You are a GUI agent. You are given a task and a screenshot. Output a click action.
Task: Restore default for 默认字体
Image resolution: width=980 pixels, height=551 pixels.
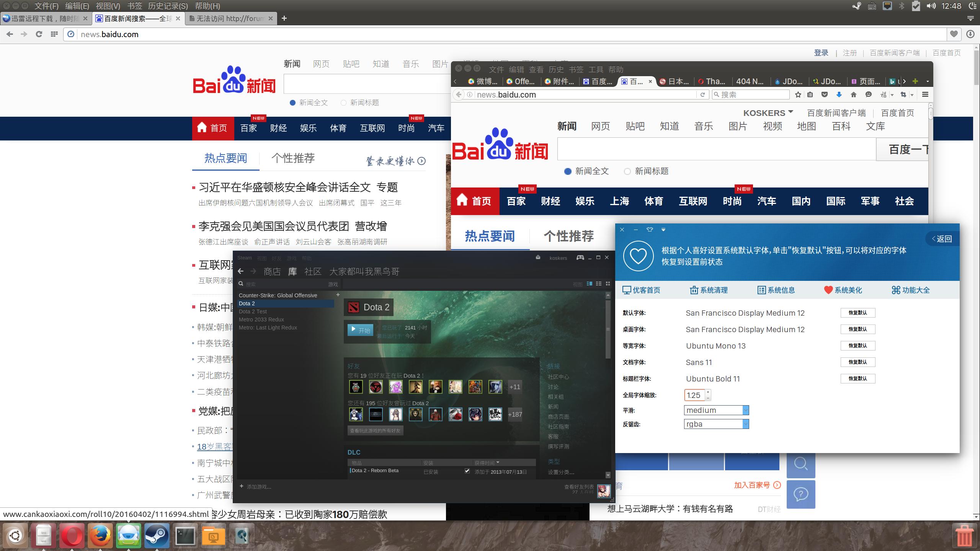(857, 313)
